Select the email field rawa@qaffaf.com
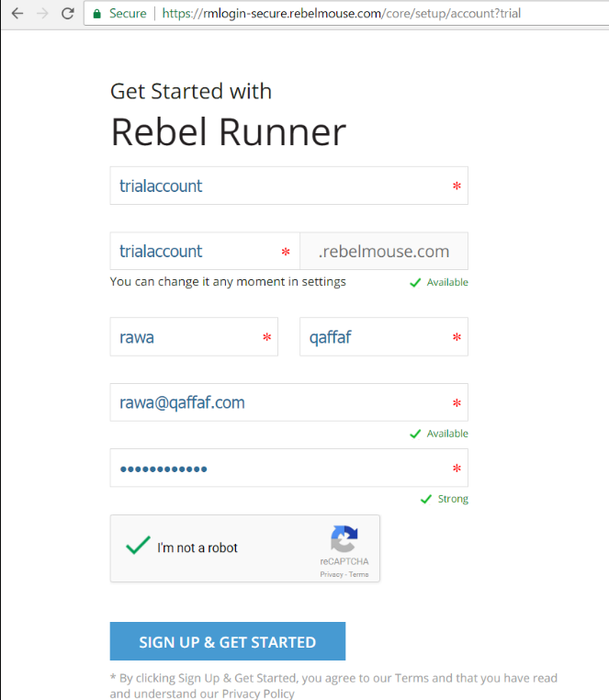Screen dimensions: 609x700 (x=276, y=402)
